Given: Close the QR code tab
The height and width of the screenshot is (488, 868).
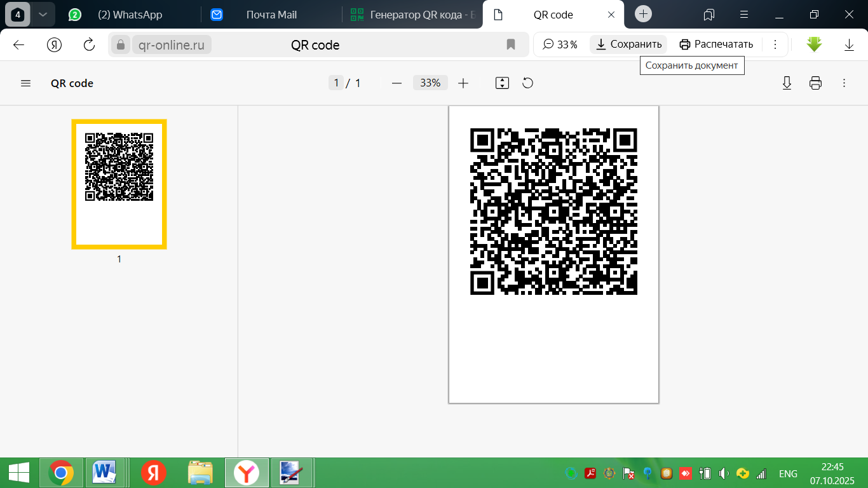Looking at the screenshot, I should coord(611,15).
